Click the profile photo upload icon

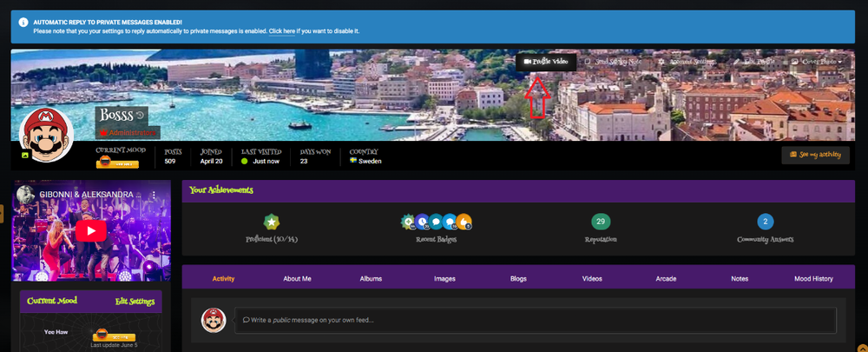pyautogui.click(x=25, y=155)
